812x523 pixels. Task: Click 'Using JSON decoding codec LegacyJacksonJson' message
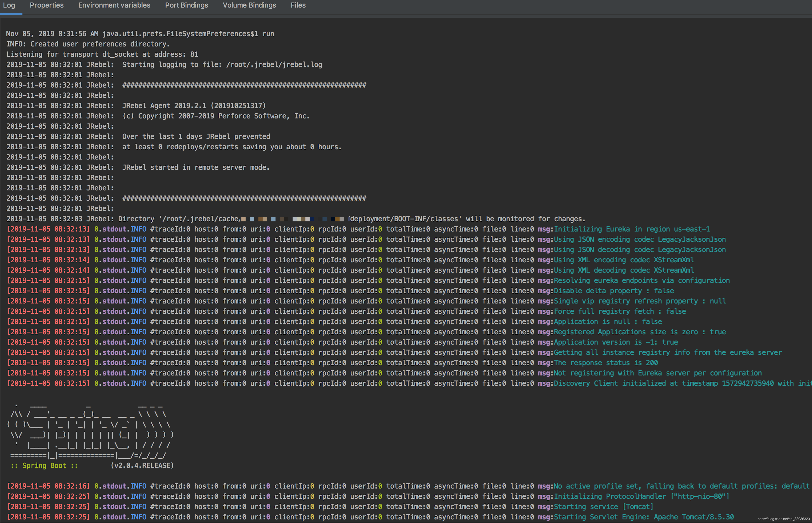(x=640, y=250)
